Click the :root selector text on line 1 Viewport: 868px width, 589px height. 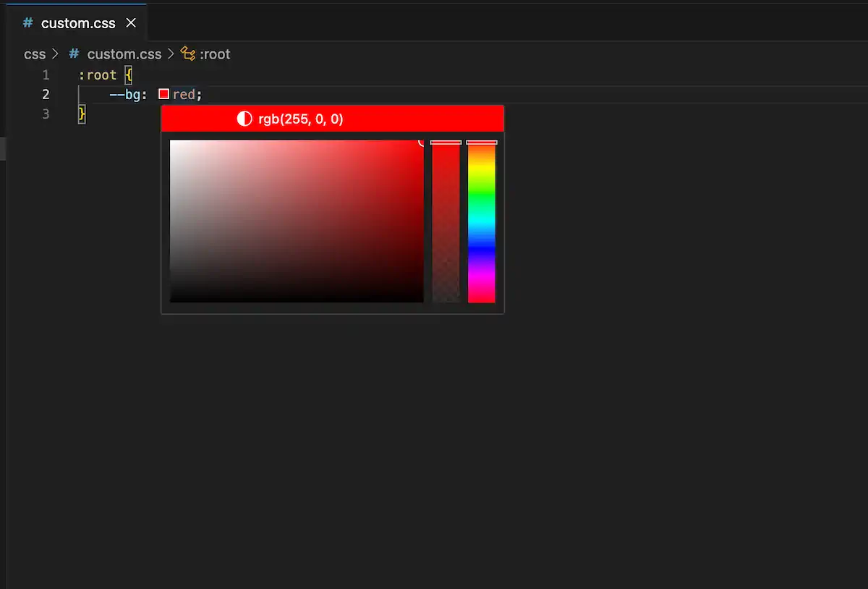click(97, 74)
